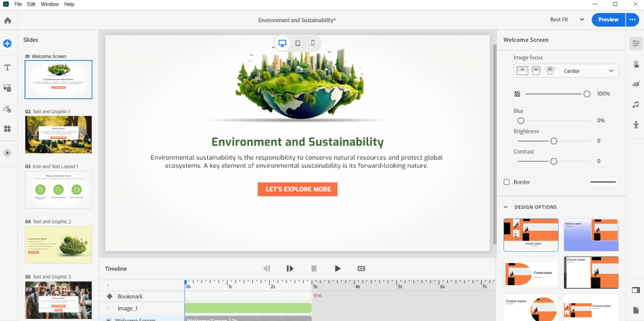This screenshot has height=321, width=644.
Task: Select slide 01 Welcome Screen thumbnail
Action: click(58, 79)
